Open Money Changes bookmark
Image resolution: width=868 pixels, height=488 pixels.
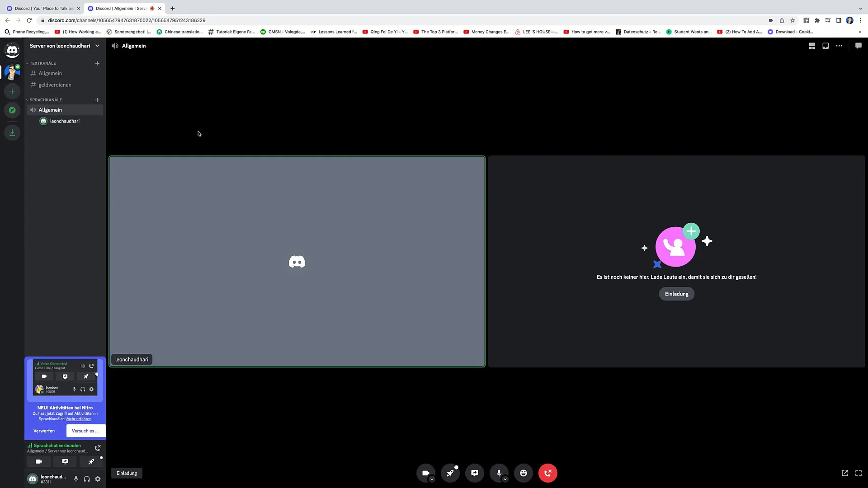click(486, 32)
